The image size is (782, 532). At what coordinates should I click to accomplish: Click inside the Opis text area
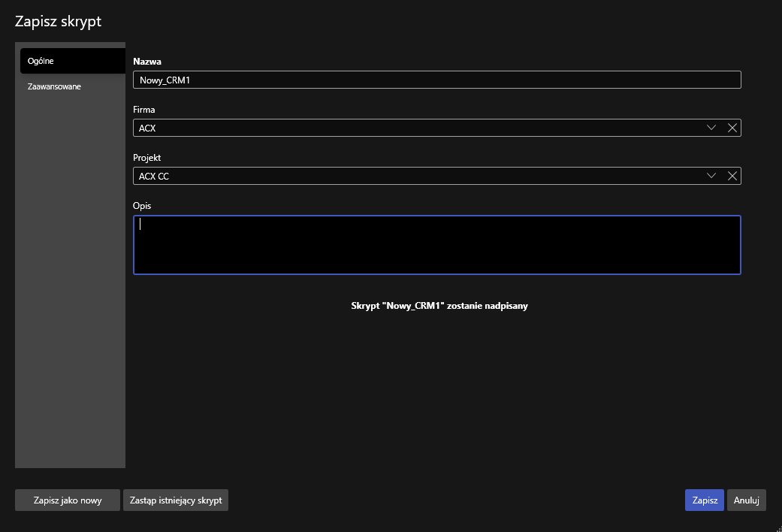coord(436,245)
